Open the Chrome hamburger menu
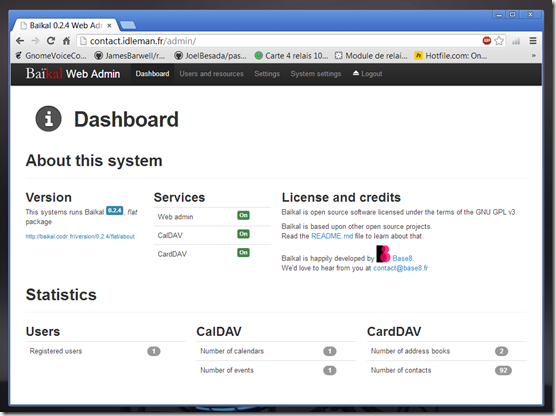This screenshot has width=556, height=416. [533, 41]
